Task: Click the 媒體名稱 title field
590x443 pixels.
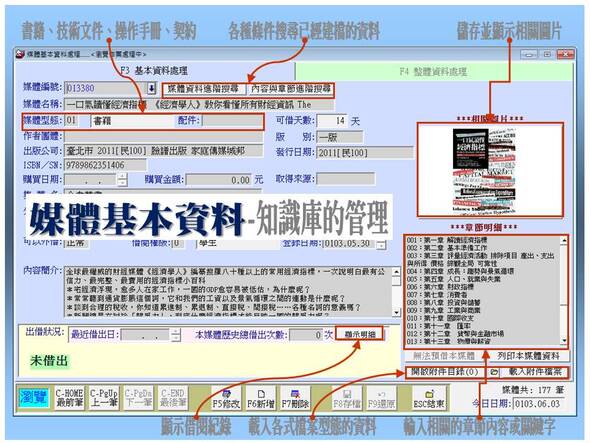Action: pos(199,105)
